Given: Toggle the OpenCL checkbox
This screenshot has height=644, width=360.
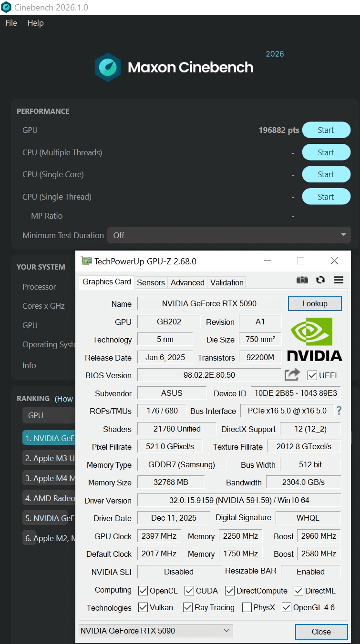Looking at the screenshot, I should (x=143, y=591).
